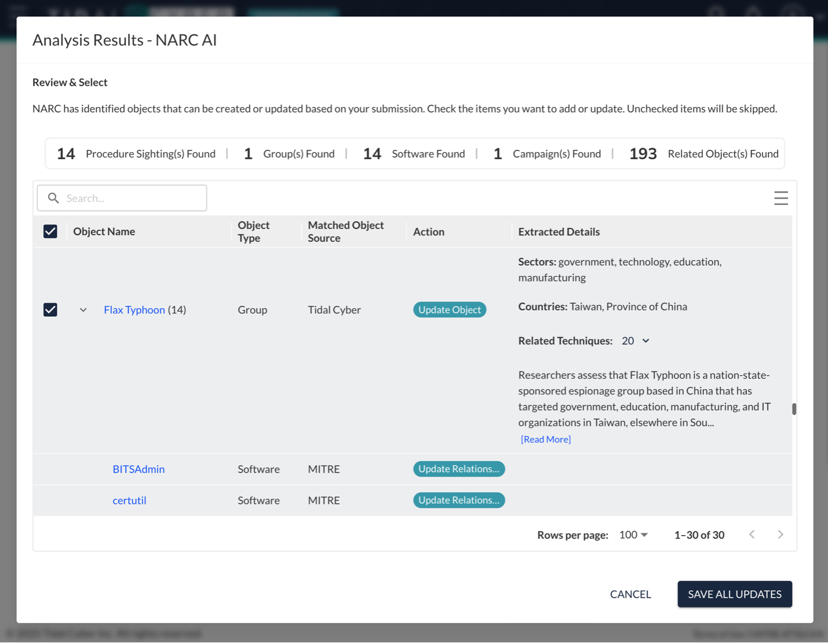Viewport: 828px width, 644px height.
Task: Open the Rows per page dropdown
Action: [x=633, y=535]
